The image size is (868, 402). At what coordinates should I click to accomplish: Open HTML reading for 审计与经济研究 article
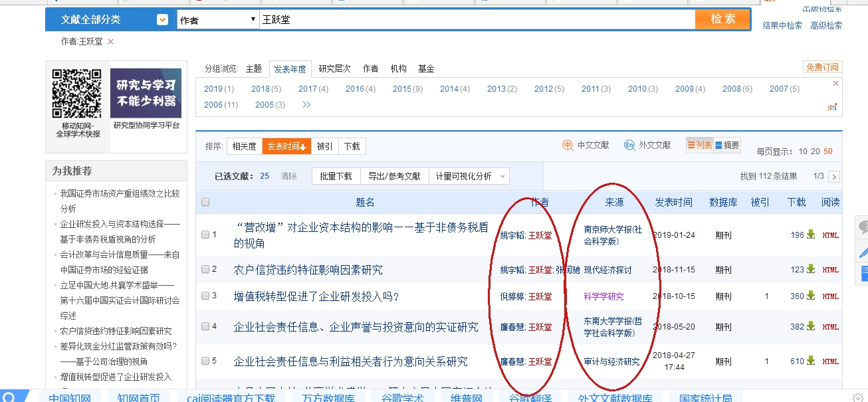(x=831, y=362)
